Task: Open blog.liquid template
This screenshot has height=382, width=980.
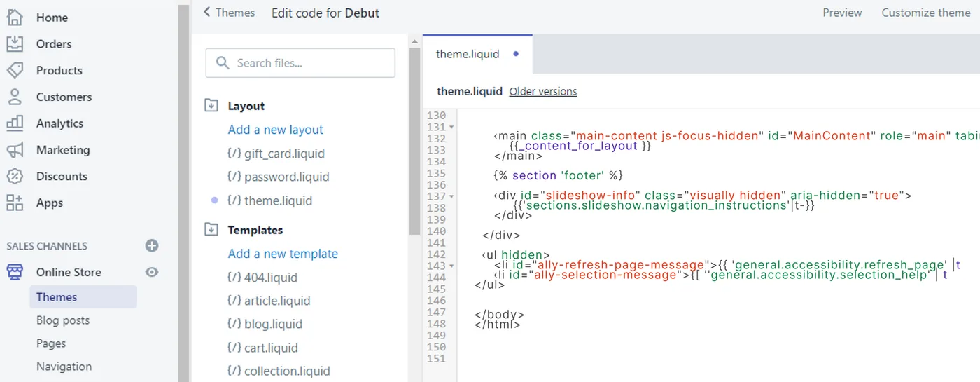Action: pyautogui.click(x=273, y=324)
